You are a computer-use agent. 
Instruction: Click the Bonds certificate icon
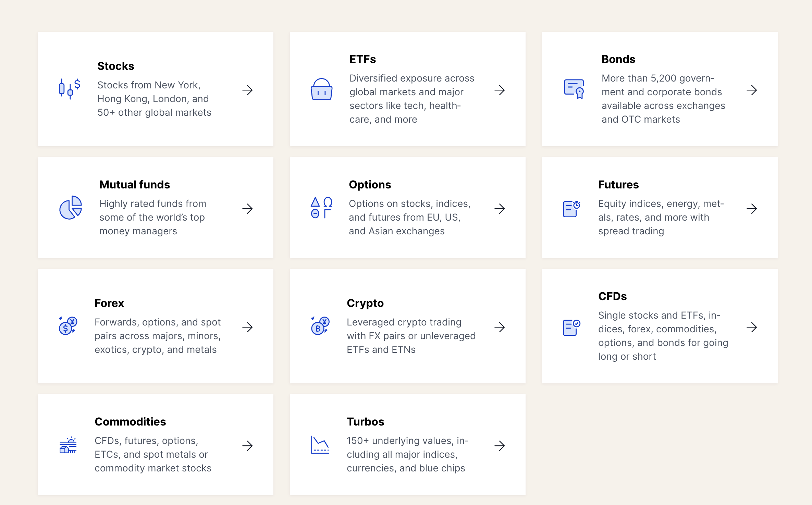click(574, 89)
